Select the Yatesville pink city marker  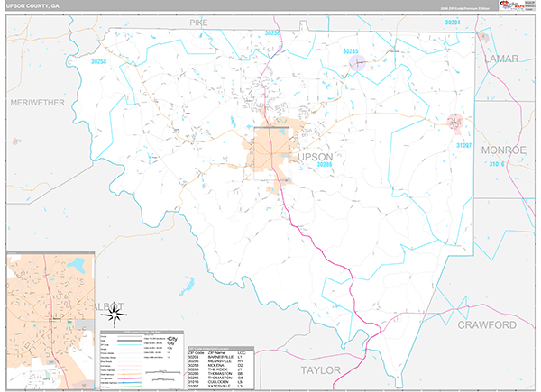pyautogui.click(x=455, y=120)
